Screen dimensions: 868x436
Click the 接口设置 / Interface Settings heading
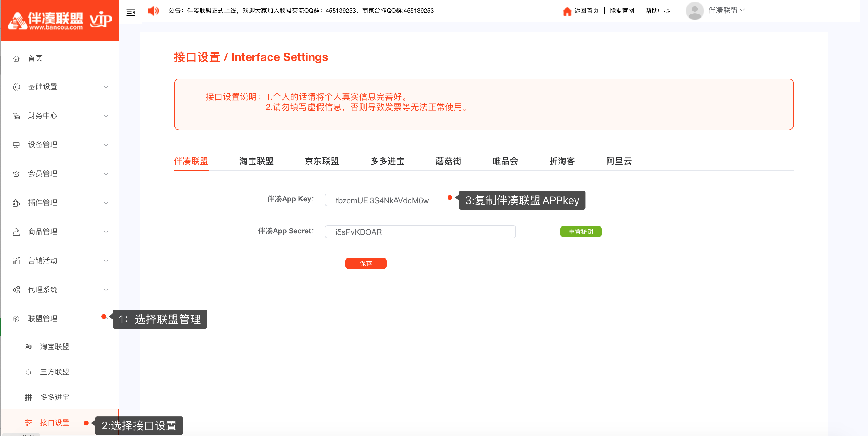pos(251,57)
